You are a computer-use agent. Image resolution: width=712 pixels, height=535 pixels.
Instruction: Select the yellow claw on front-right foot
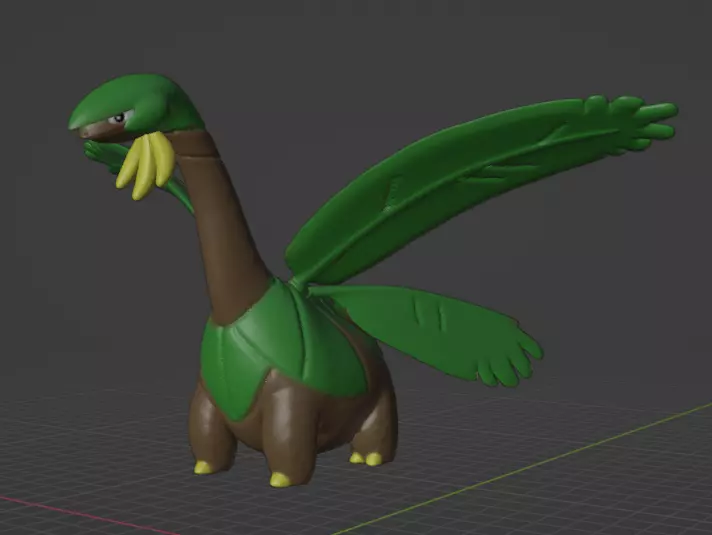(x=280, y=480)
